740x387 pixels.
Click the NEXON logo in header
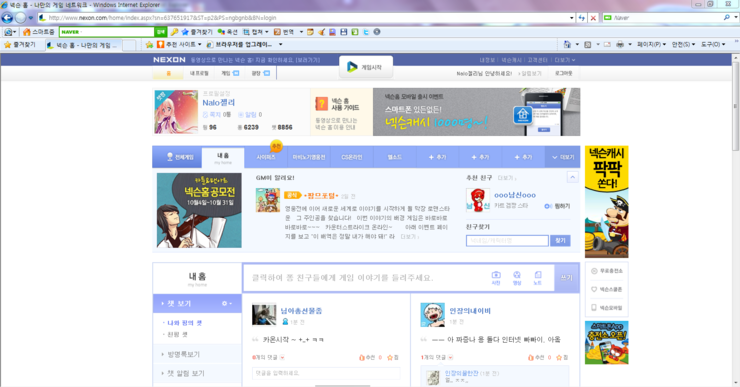(169, 60)
